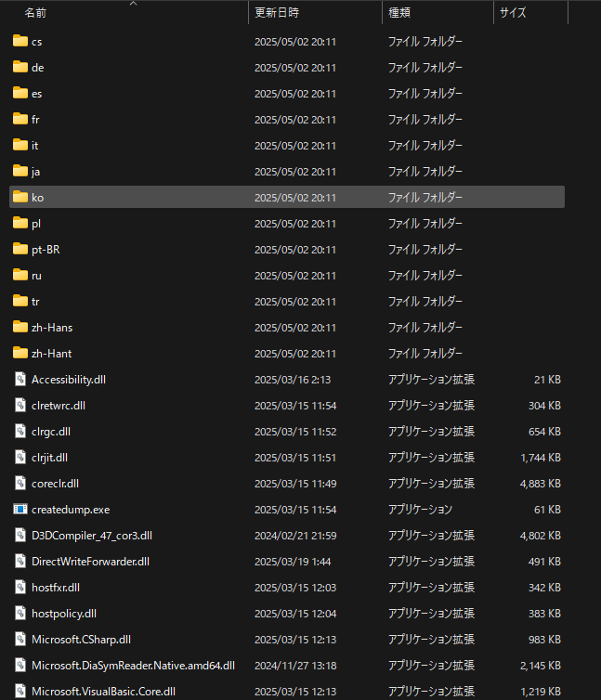The height and width of the screenshot is (700, 601).
Task: Select the file name clretwrc.dll
Action: click(59, 406)
